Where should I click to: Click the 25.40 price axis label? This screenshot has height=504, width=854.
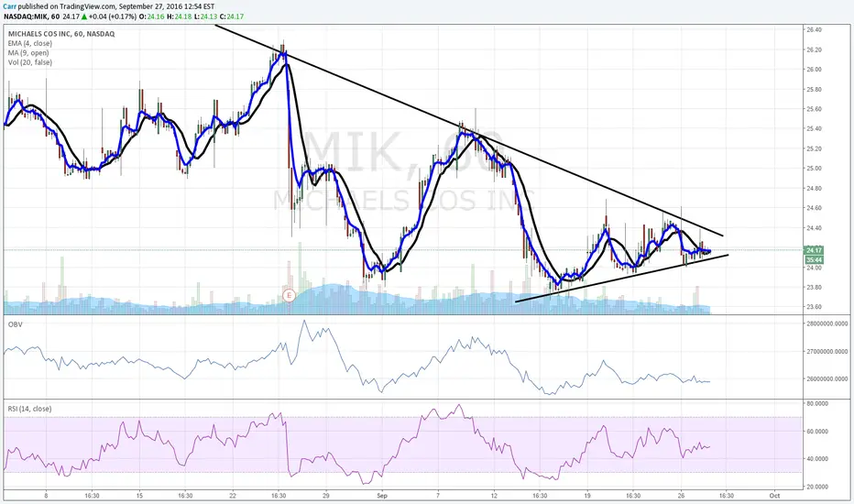[x=814, y=128]
